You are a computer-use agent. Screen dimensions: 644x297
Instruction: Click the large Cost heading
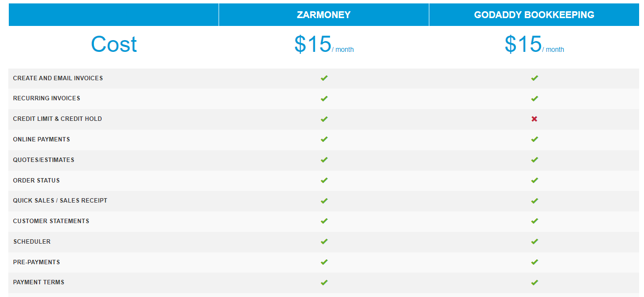coord(113,45)
